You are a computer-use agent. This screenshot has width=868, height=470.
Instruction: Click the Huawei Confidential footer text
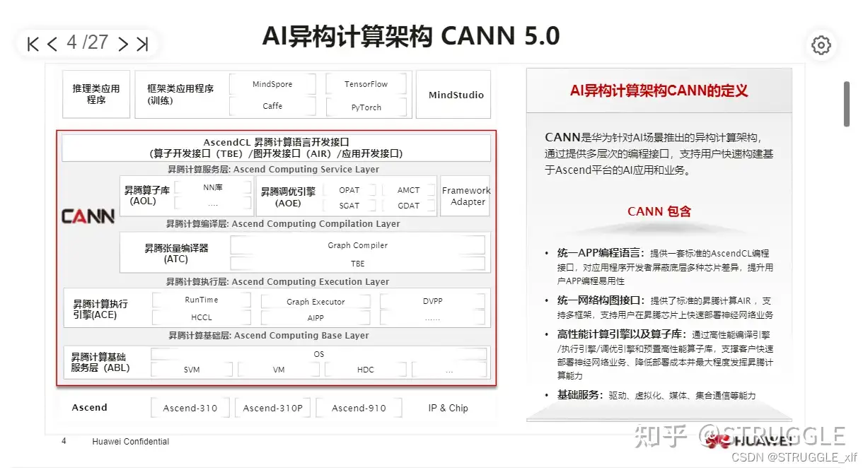(130, 442)
